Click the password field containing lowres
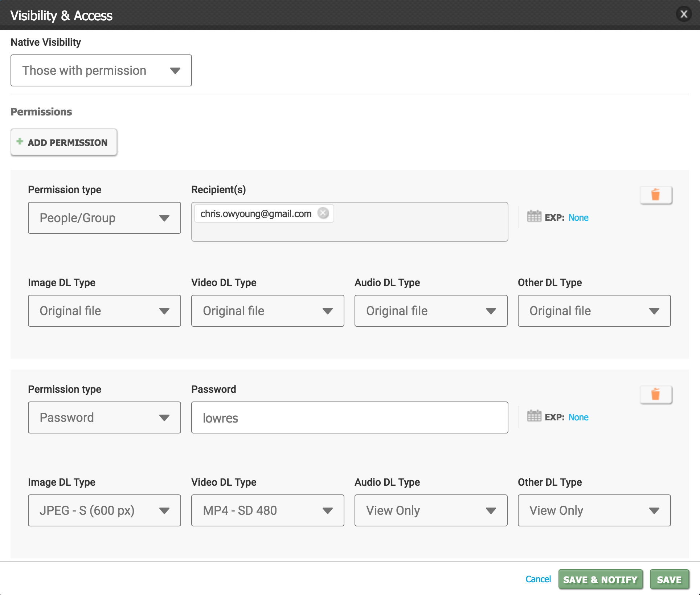 pos(349,417)
